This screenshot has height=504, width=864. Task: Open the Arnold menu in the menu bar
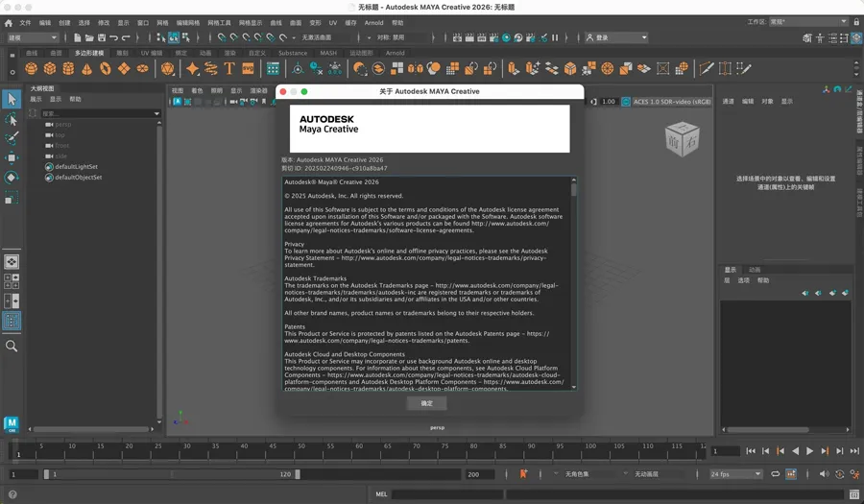point(373,23)
